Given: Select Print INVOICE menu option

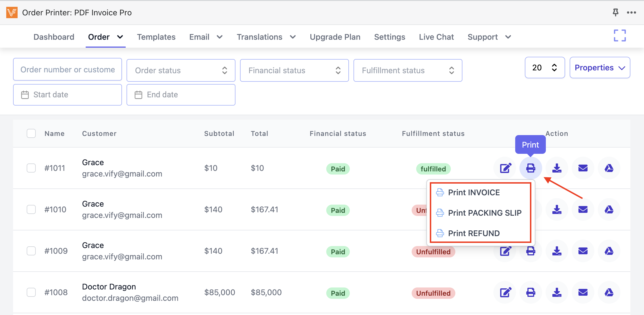Looking at the screenshot, I should pyautogui.click(x=474, y=192).
